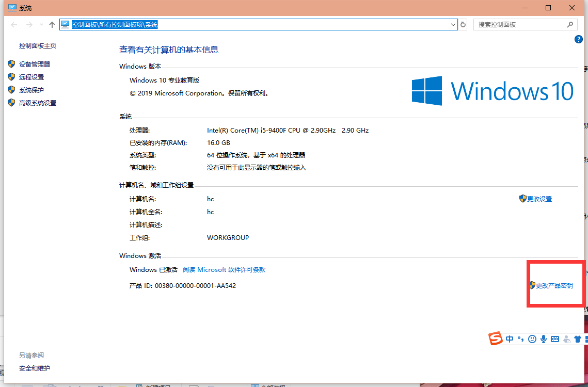Viewport: 588px width, 387px height.
Task: Toggle Chinese/English input mode (中)
Action: (510, 339)
